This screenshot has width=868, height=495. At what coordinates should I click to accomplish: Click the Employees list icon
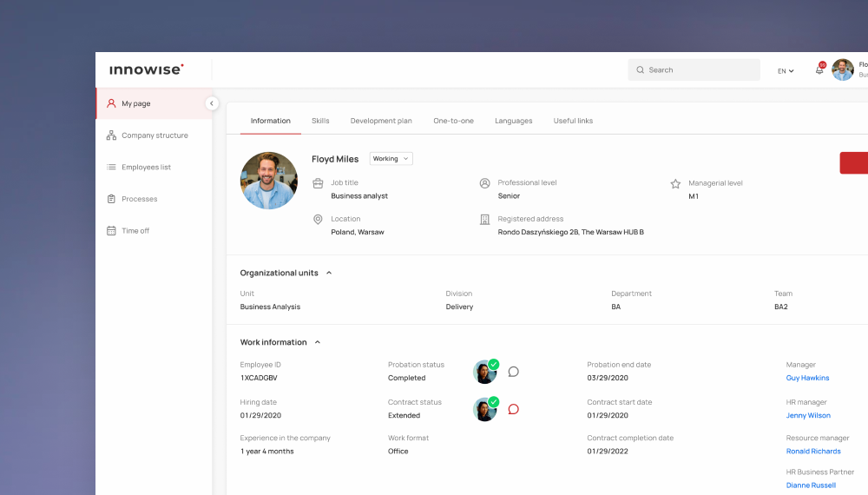coord(111,168)
